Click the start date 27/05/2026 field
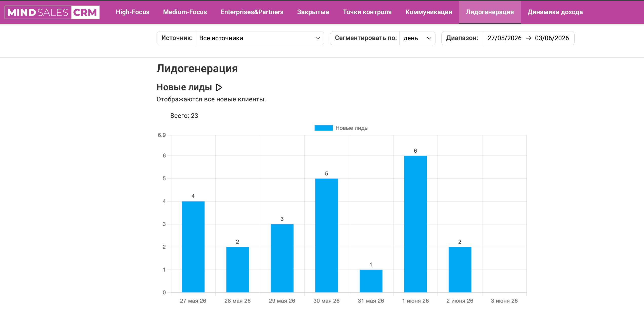 [504, 38]
